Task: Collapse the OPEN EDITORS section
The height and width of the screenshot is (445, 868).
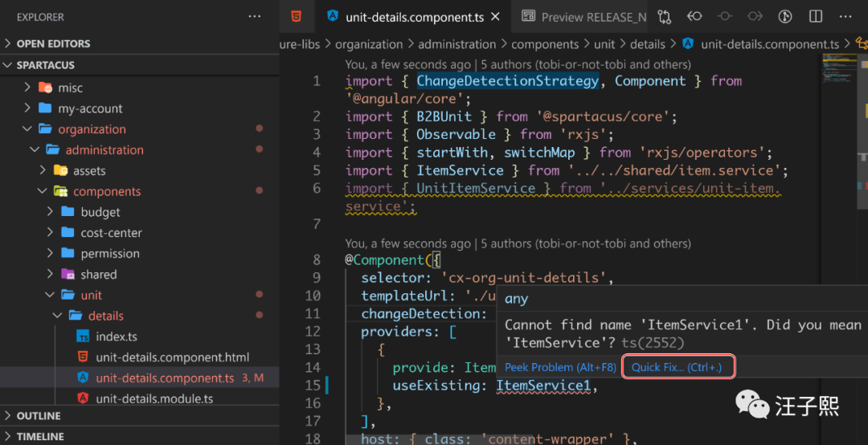Action: tap(53, 43)
